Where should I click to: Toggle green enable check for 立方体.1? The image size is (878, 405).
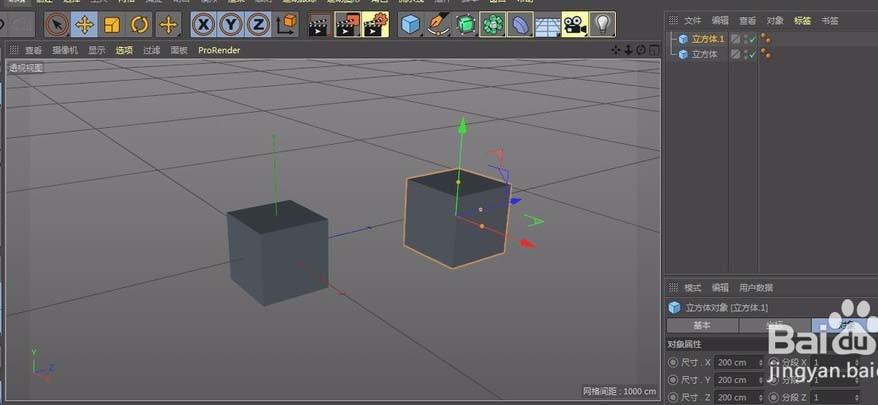click(751, 39)
